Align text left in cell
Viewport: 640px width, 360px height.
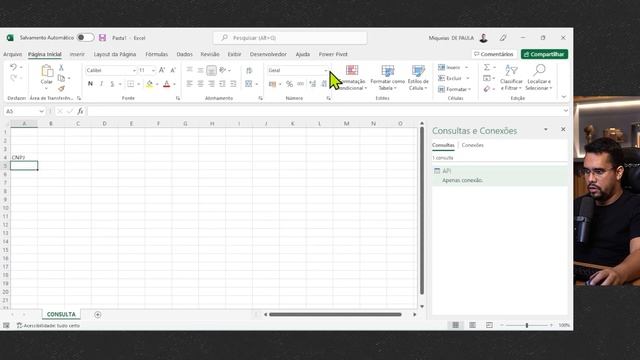tap(189, 84)
